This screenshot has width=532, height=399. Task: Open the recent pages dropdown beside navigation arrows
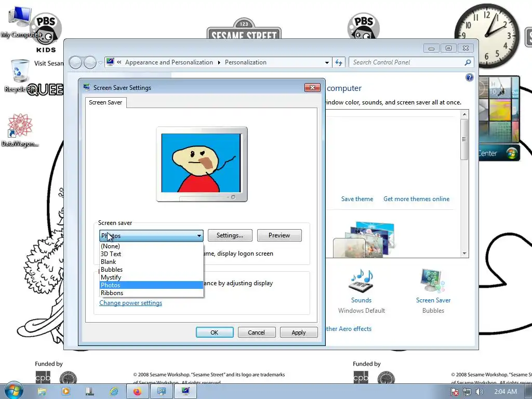pos(100,63)
